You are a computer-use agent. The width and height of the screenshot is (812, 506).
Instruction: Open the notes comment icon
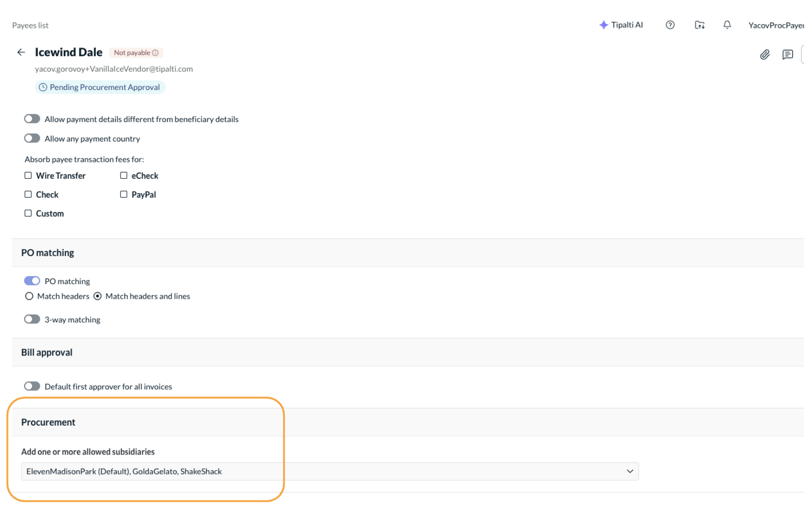tap(787, 55)
